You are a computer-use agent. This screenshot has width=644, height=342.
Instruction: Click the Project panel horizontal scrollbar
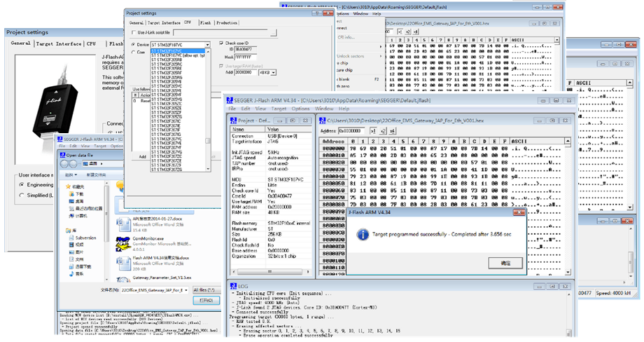tap(271, 272)
